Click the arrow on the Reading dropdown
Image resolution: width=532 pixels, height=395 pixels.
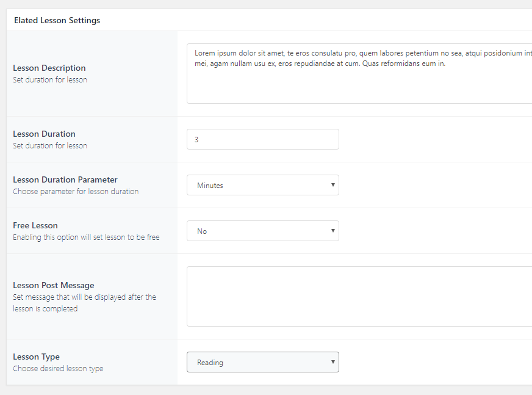(x=332, y=361)
